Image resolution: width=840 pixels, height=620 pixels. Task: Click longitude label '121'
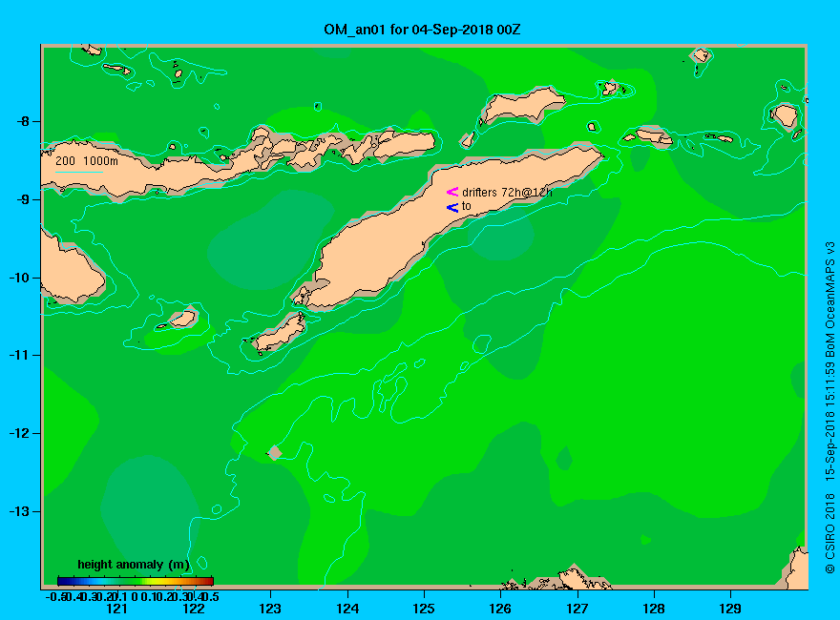click(116, 609)
